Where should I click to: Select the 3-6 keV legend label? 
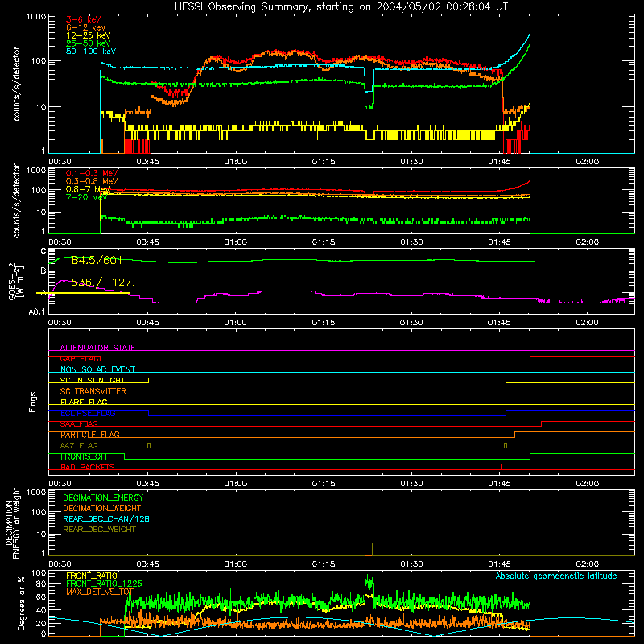(x=84, y=19)
